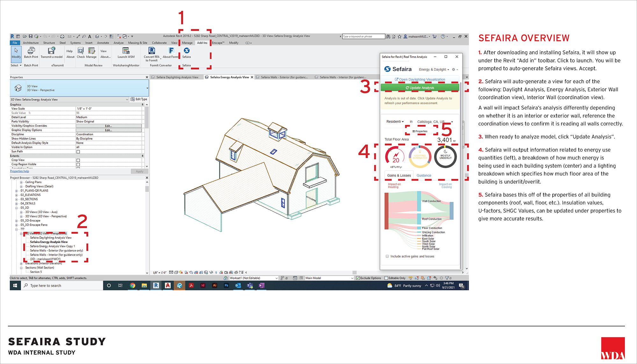
Task: Select Sefaira Energy Analysis View Copy 1
Action: (x=53, y=246)
